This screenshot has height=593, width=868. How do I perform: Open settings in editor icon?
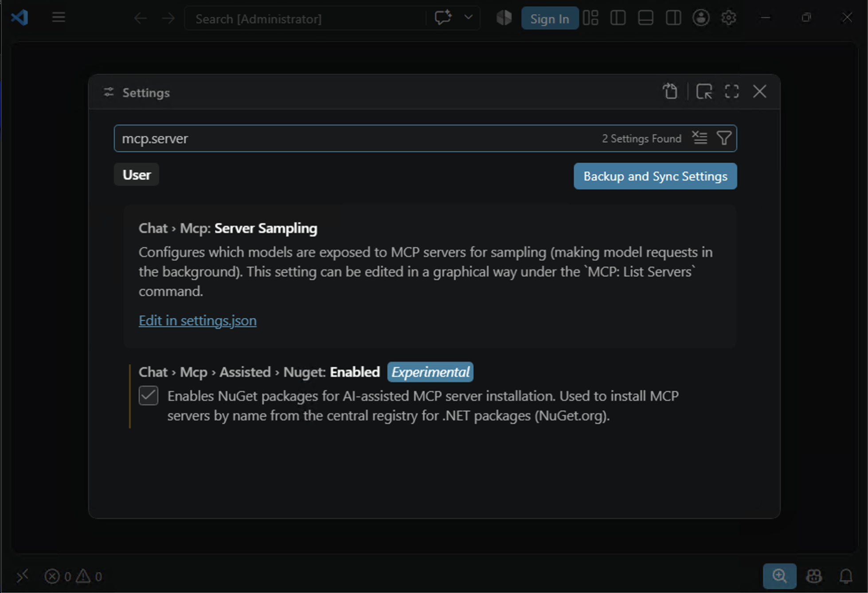click(704, 91)
